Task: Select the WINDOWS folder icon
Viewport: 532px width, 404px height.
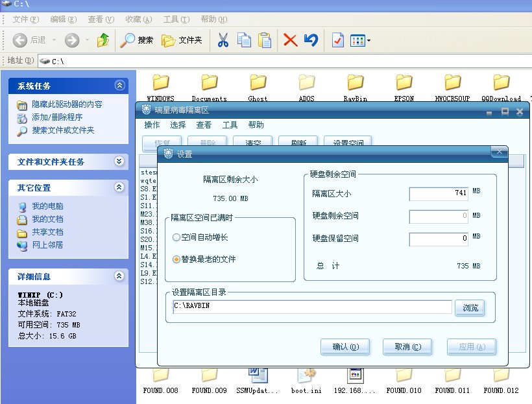Action: point(160,82)
